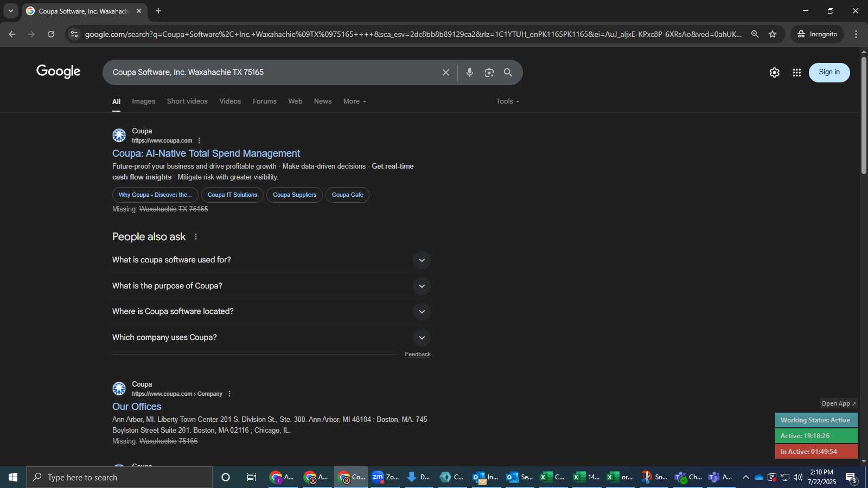Screen dimensions: 868x488
Task: Open Task View on the taskbar
Action: [x=252, y=477]
